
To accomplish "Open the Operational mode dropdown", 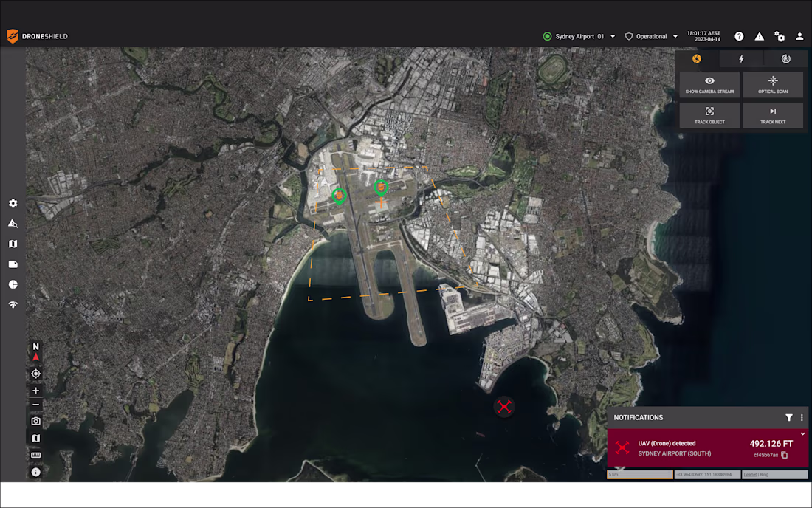I will (x=652, y=36).
